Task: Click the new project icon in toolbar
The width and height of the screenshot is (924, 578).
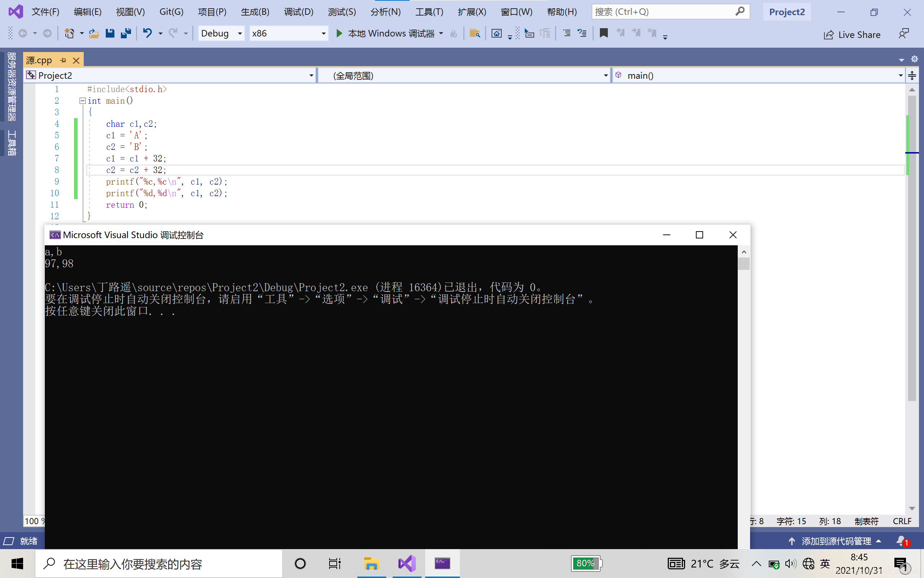Action: pos(69,34)
